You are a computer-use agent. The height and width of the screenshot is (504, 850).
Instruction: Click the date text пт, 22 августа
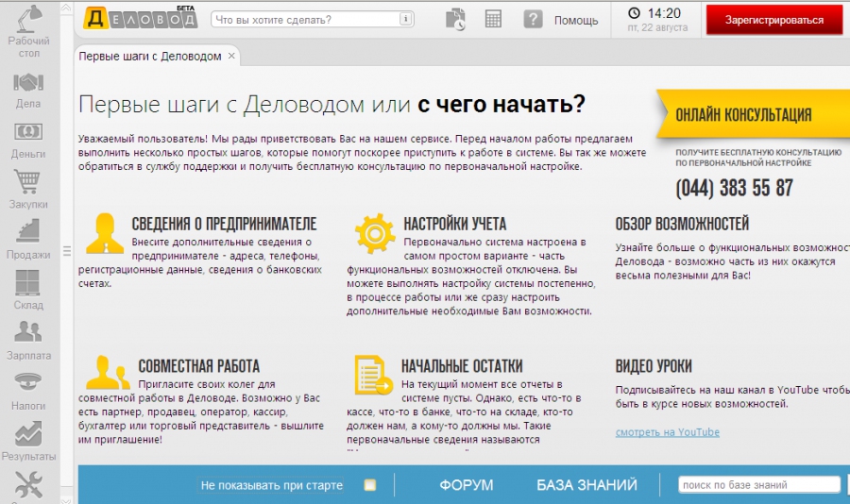pos(657,27)
